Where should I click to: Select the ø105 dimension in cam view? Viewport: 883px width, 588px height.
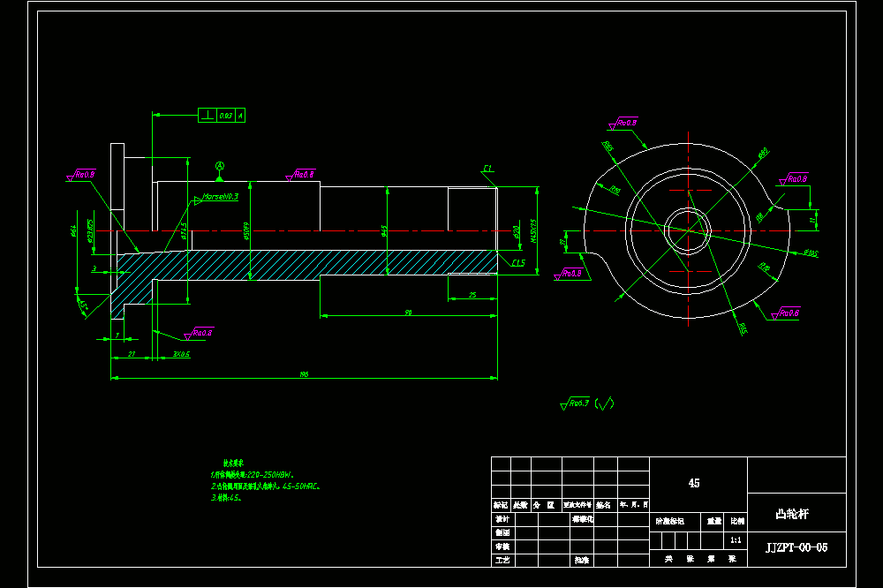click(811, 253)
